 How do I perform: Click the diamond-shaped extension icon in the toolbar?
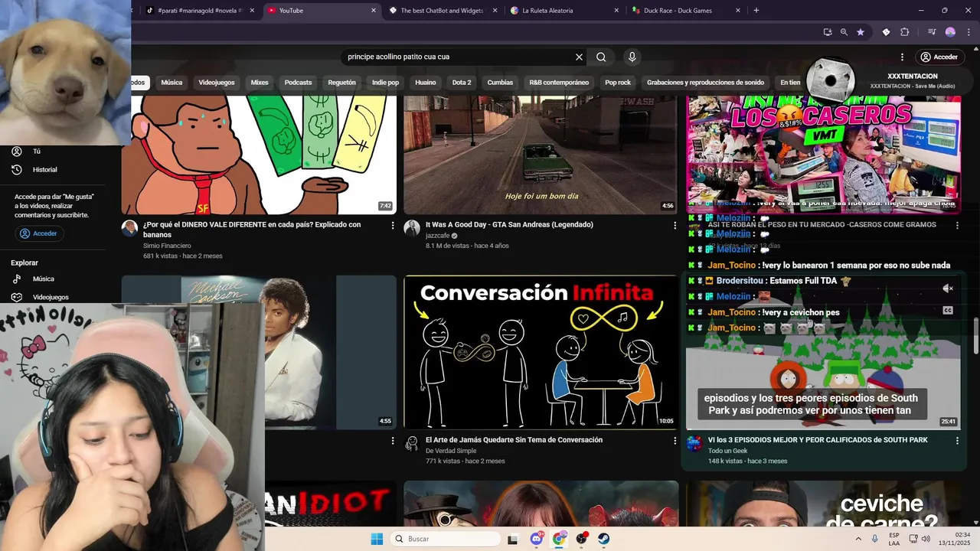point(886,32)
